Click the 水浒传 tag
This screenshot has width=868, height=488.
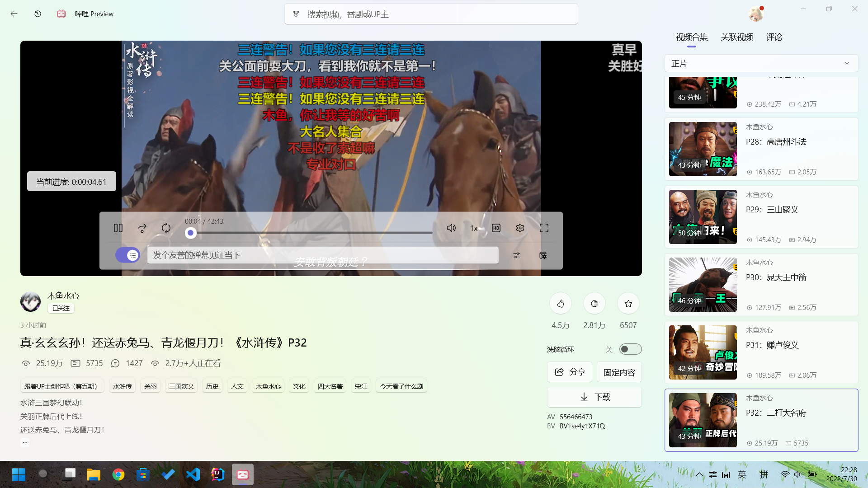coord(122,386)
